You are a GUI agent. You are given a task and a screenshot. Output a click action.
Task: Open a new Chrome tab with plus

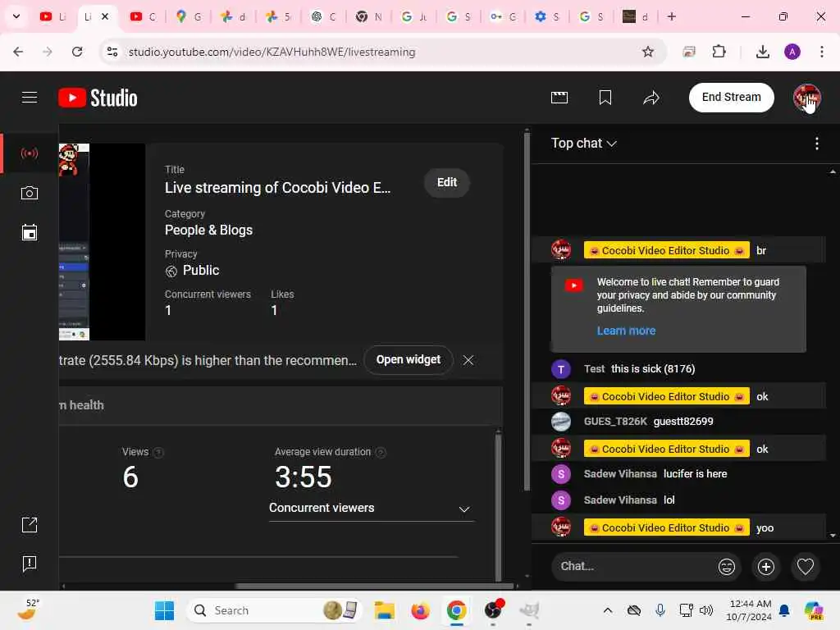click(x=671, y=16)
